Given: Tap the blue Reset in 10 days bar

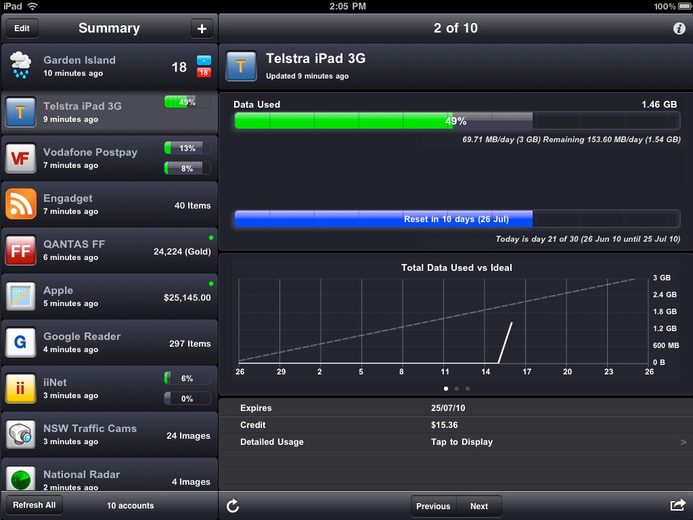Looking at the screenshot, I should 457,219.
